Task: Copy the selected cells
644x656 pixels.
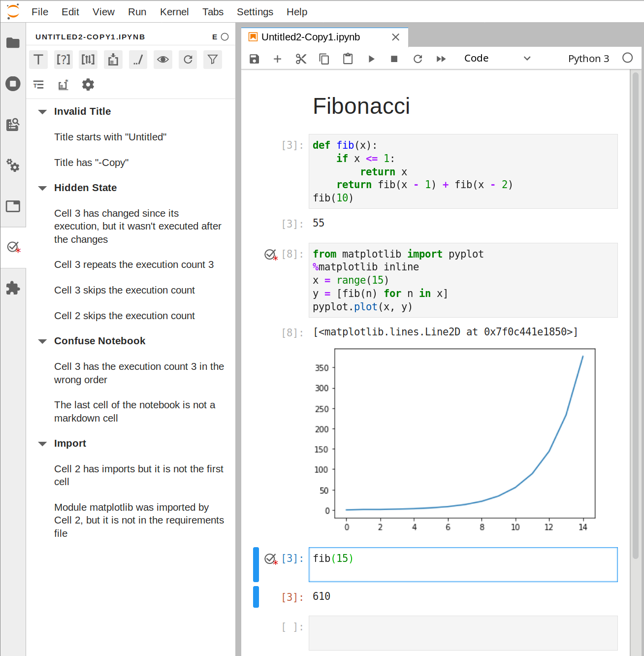Action: (x=324, y=59)
